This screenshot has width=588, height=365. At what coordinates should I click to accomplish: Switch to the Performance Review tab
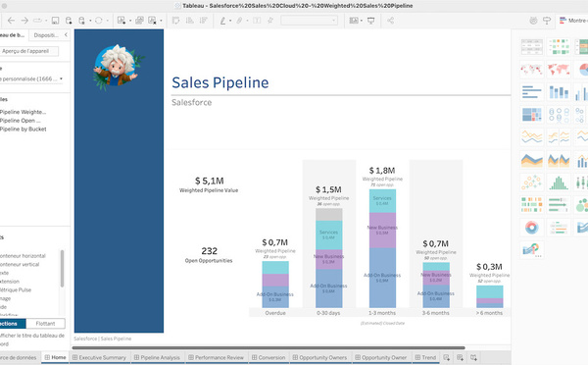pyautogui.click(x=216, y=357)
